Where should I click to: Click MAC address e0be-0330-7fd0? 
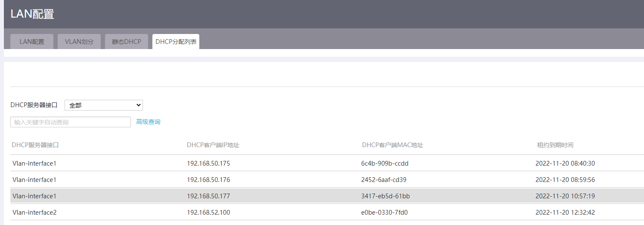(x=384, y=213)
